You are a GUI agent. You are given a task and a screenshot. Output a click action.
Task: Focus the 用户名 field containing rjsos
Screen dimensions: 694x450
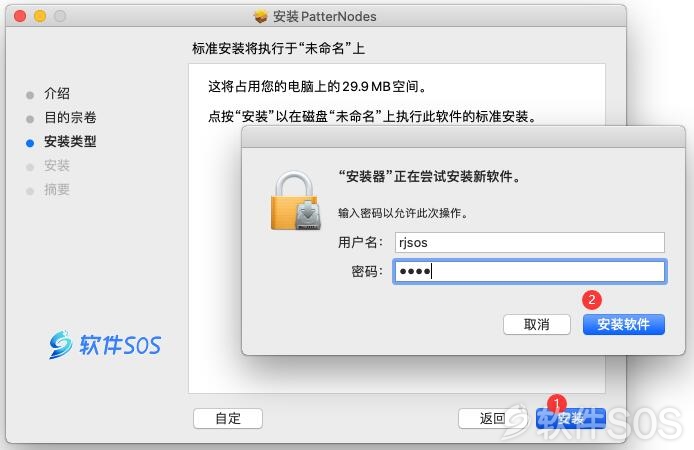(529, 242)
